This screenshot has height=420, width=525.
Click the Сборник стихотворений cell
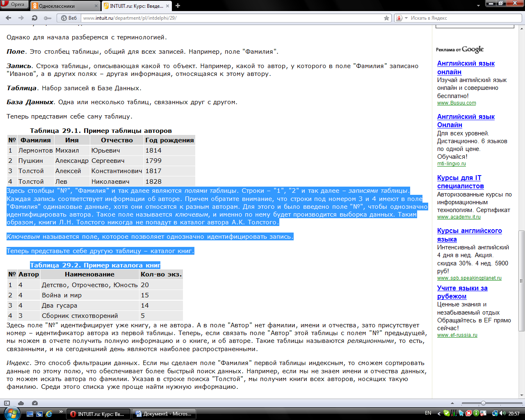tap(90, 316)
